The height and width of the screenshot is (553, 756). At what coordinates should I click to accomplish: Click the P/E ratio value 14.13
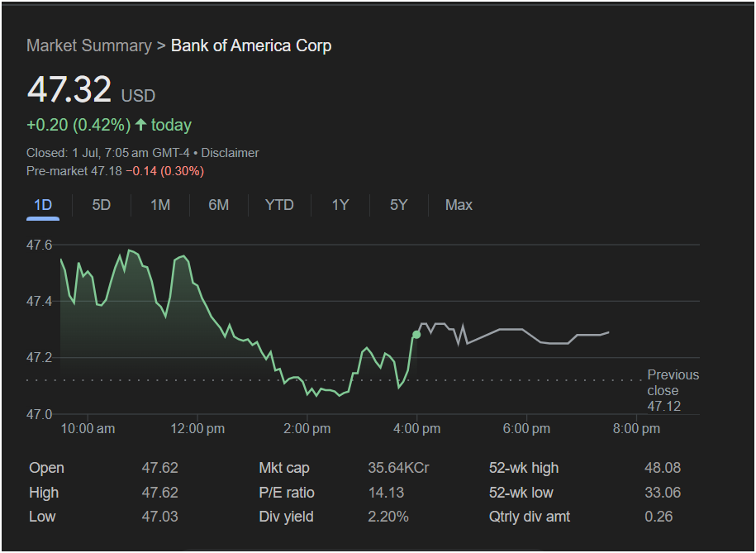tap(386, 493)
